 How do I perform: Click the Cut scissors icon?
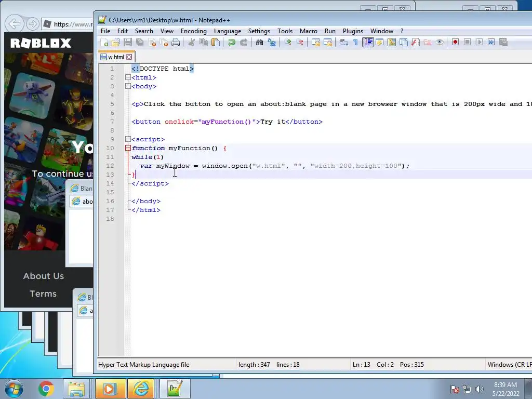click(x=191, y=43)
